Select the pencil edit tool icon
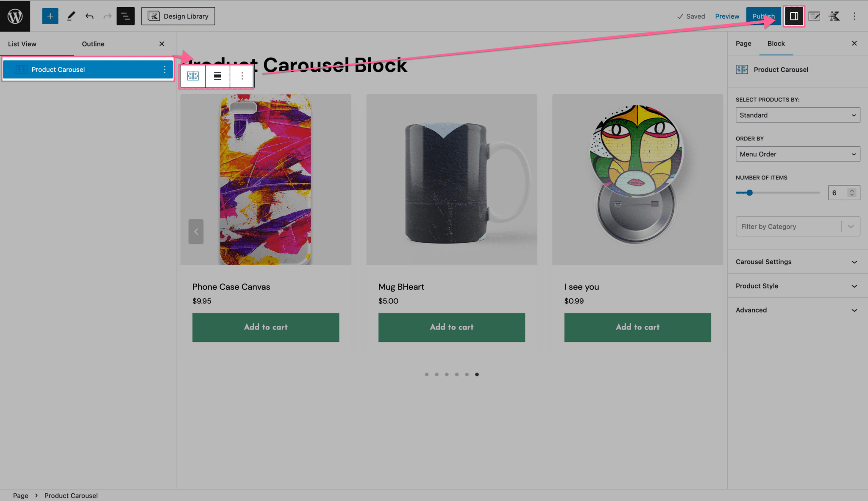This screenshot has width=868, height=501. pos(70,16)
